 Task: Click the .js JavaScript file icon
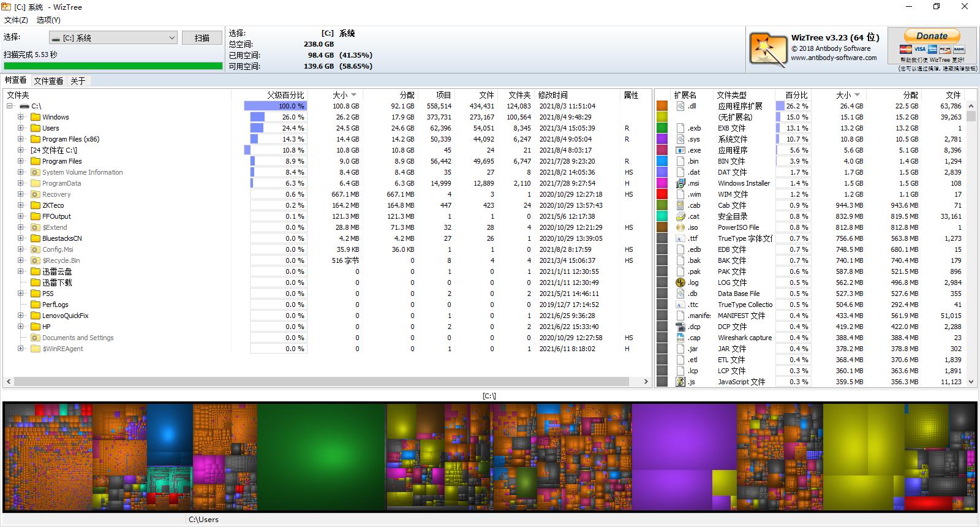click(680, 382)
